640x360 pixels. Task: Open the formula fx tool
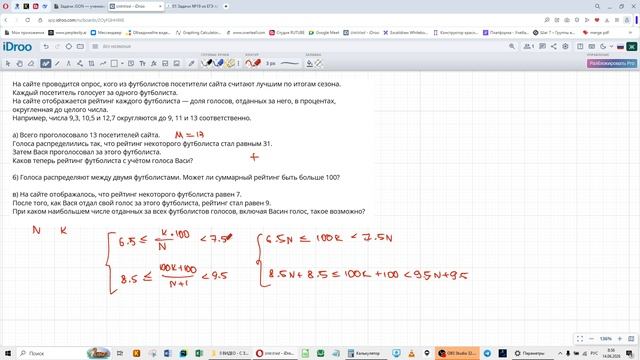153,63
